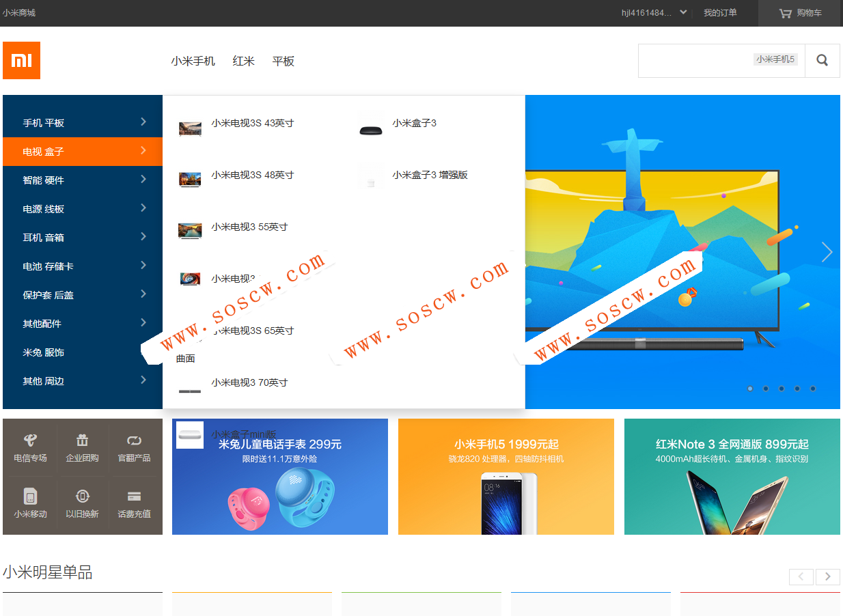This screenshot has width=843, height=616.
Task: Open 红米Note 3 全网通版 promo banner
Action: coord(732,477)
